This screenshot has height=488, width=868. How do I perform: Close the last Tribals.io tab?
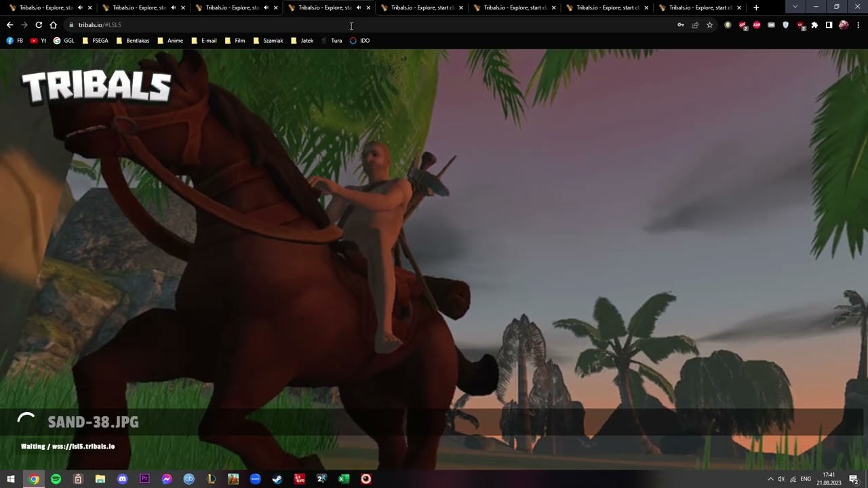click(x=739, y=7)
